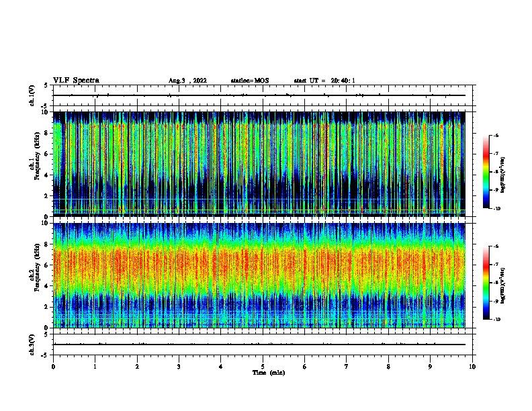
Task: Click time axis tick label "5"
Action: pyautogui.click(x=263, y=367)
